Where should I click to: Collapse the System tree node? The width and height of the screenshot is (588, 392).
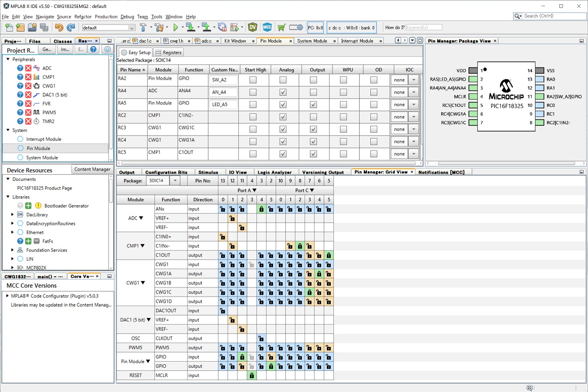[8, 130]
